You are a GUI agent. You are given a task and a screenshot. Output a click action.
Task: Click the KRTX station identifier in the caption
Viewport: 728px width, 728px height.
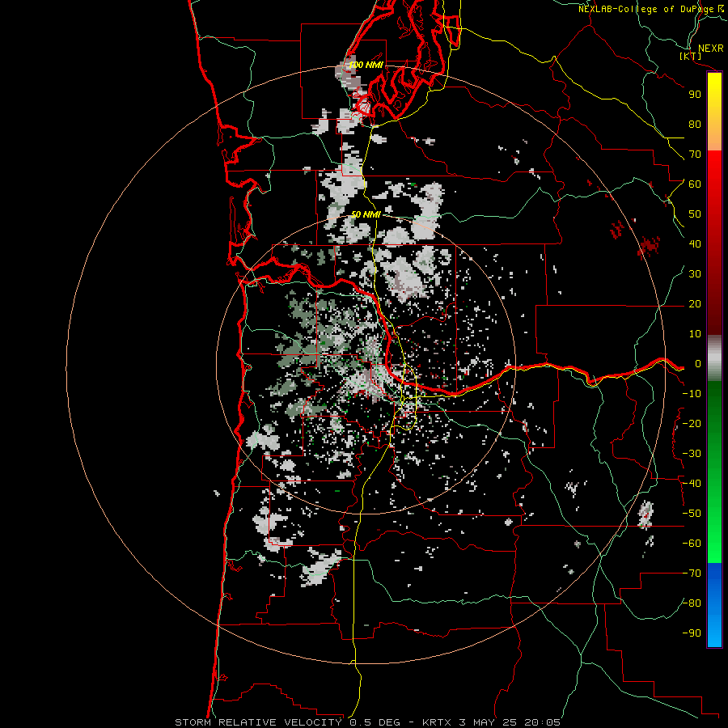[x=437, y=722]
